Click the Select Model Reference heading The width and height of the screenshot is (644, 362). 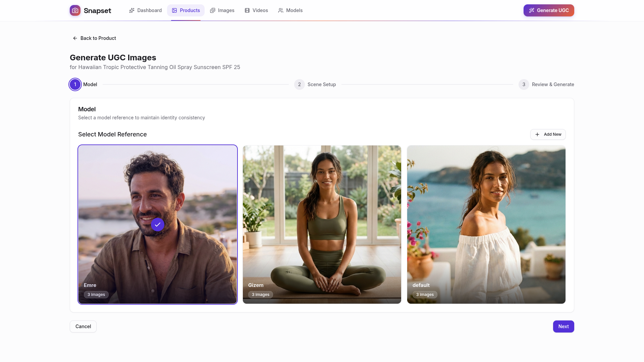point(112,134)
